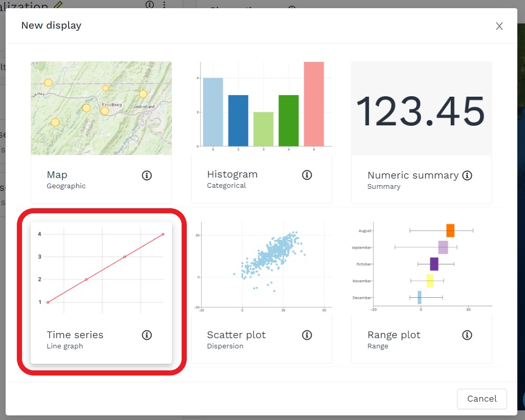Image resolution: width=525 pixels, height=420 pixels.
Task: Close the New display dialog with X
Action: pos(499,26)
